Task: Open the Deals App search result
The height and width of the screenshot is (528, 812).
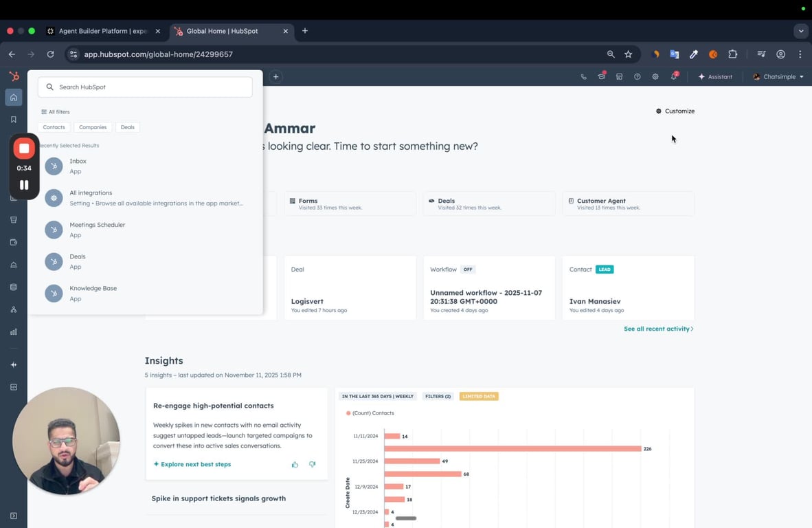Action: point(145,262)
